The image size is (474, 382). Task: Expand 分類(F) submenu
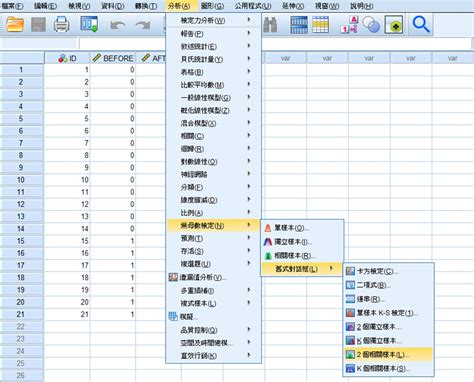(x=213, y=187)
